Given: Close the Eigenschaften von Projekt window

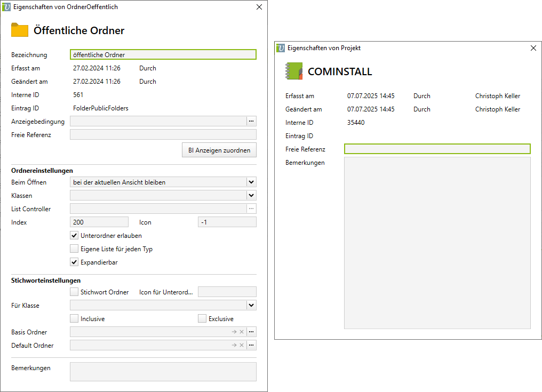Looking at the screenshot, I should coord(533,48).
